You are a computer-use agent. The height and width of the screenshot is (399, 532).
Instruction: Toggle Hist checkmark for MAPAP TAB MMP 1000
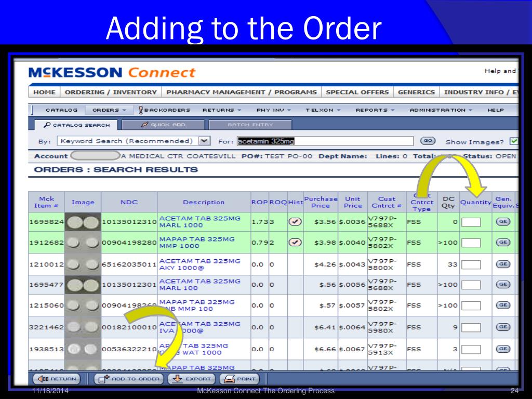pyautogui.click(x=295, y=242)
